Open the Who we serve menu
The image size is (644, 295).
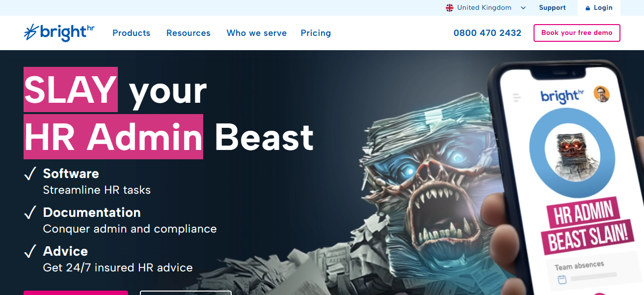click(257, 33)
